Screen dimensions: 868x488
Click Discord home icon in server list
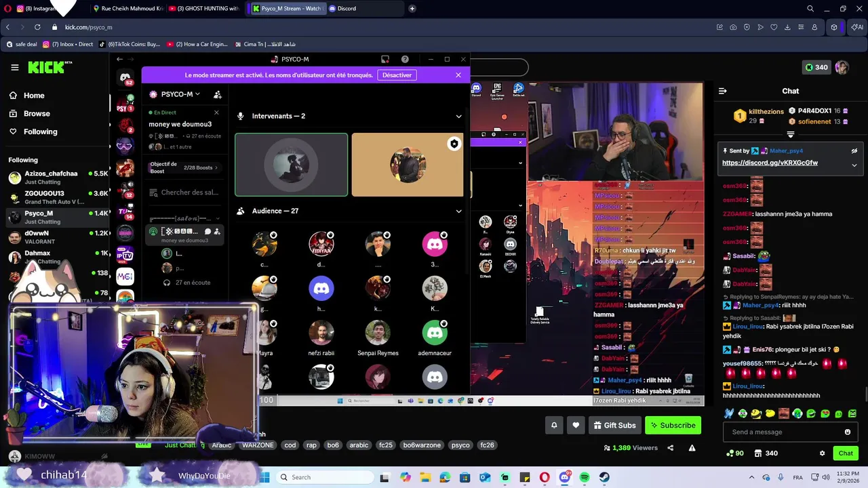(125, 78)
